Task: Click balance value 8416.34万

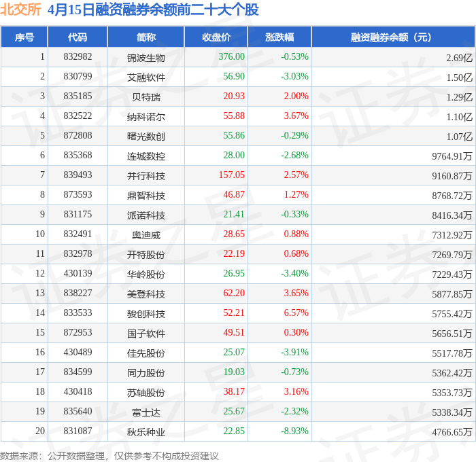Action: point(452,215)
